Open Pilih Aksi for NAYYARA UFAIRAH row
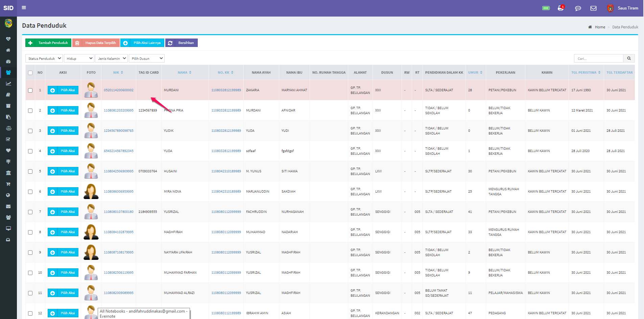 [x=63, y=252]
